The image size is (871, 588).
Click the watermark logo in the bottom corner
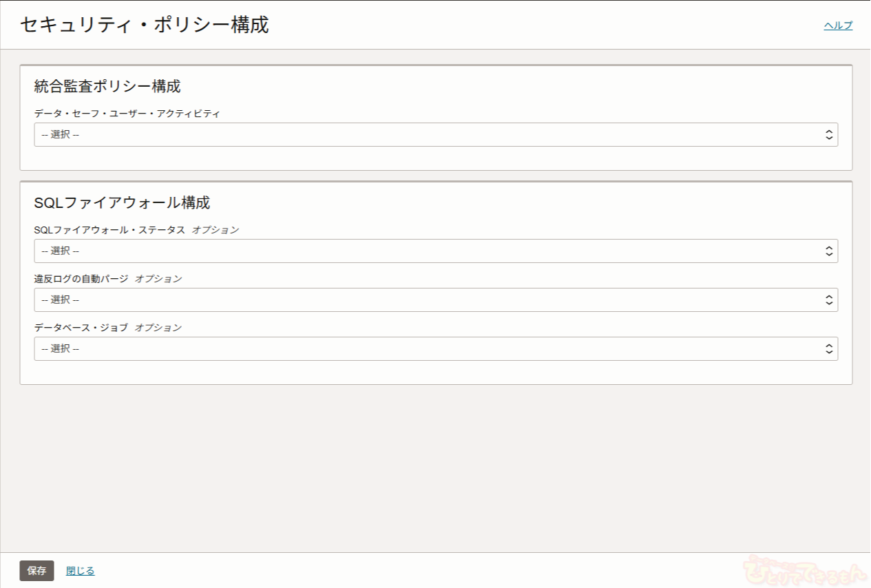806,570
